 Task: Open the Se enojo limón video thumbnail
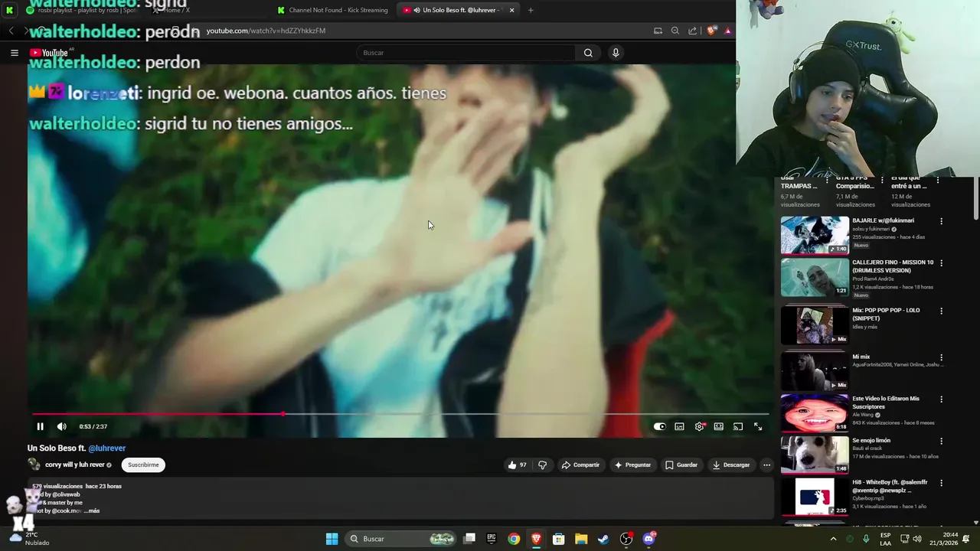tap(815, 455)
